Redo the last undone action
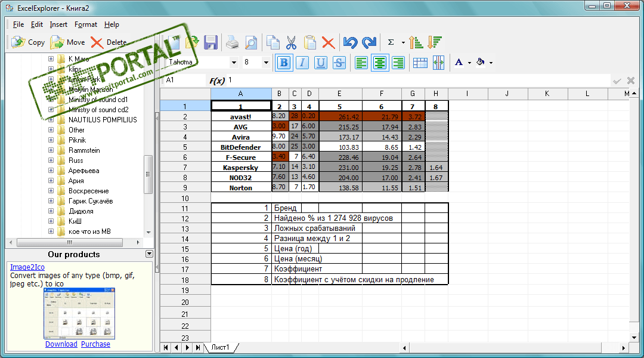 (369, 42)
